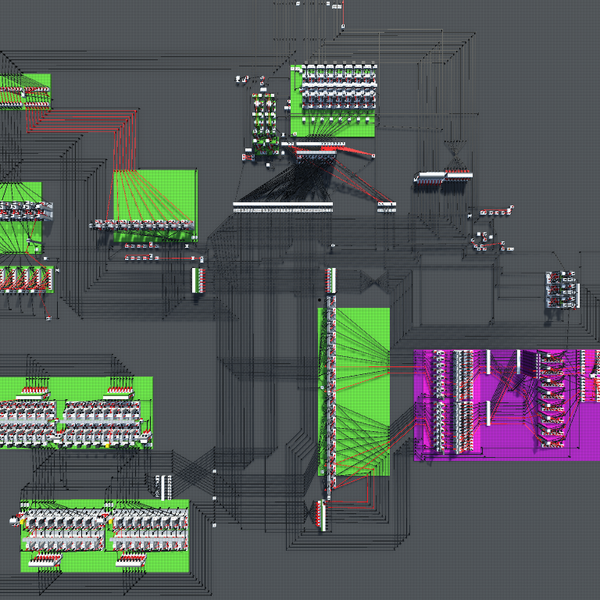Click the short white bar right of the long bar
600x600 pixels.
click(387, 207)
